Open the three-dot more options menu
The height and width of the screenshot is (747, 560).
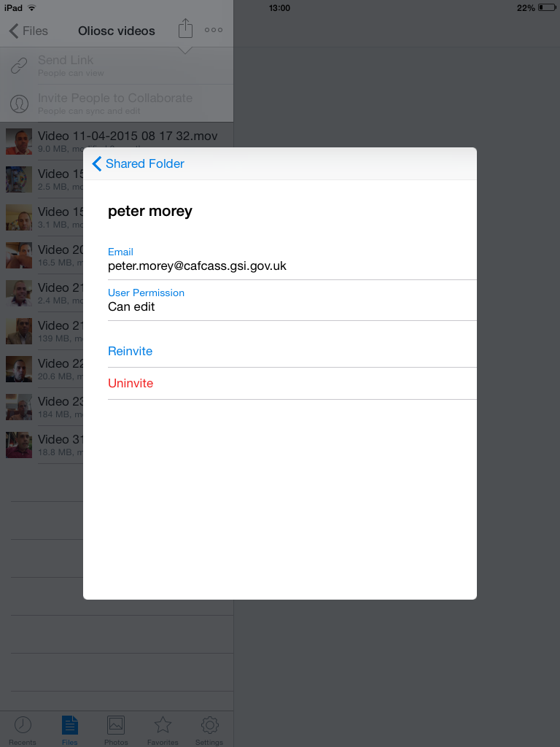pos(214,30)
